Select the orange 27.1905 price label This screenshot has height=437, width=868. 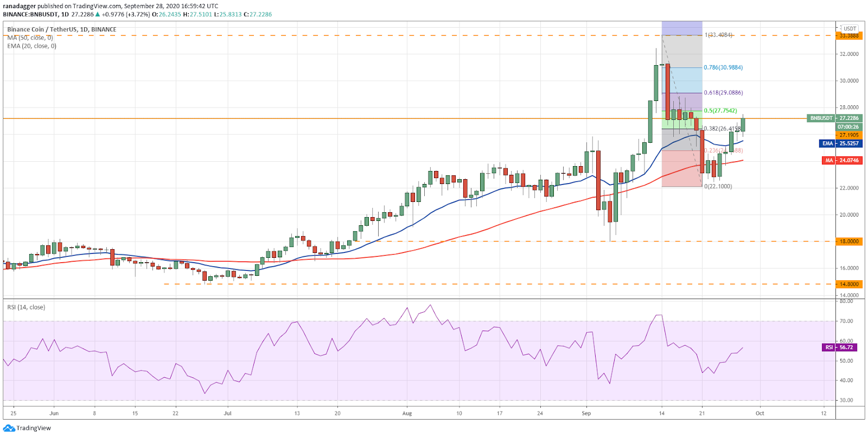(848, 135)
